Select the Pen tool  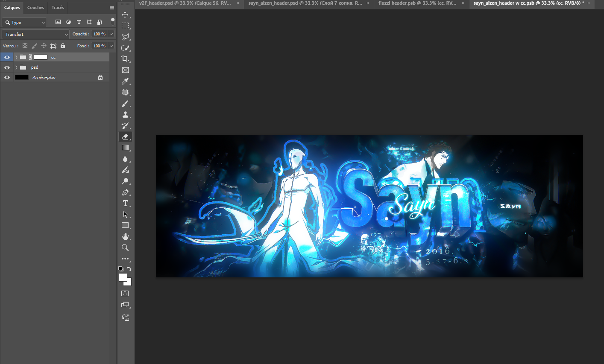(x=125, y=192)
